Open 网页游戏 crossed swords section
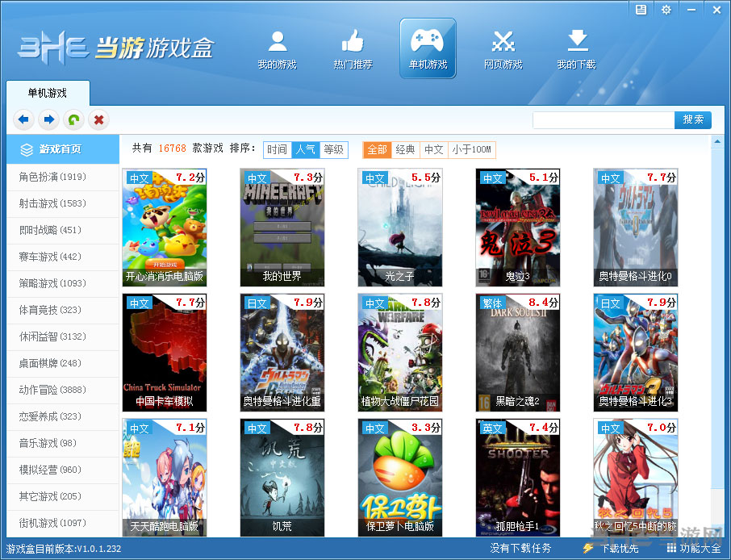 (x=503, y=49)
